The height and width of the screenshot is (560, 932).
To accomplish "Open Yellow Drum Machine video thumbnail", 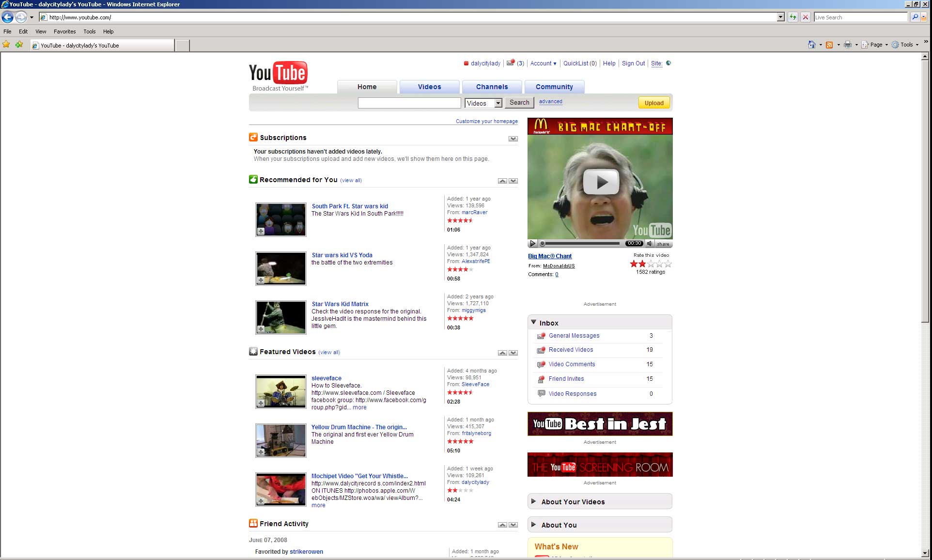I will 281,440.
